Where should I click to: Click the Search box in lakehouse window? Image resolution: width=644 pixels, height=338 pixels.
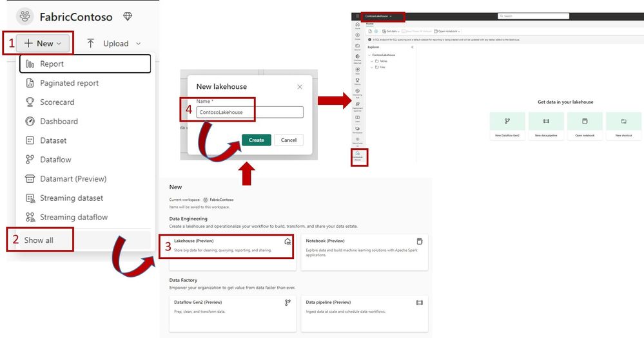[x=533, y=16]
